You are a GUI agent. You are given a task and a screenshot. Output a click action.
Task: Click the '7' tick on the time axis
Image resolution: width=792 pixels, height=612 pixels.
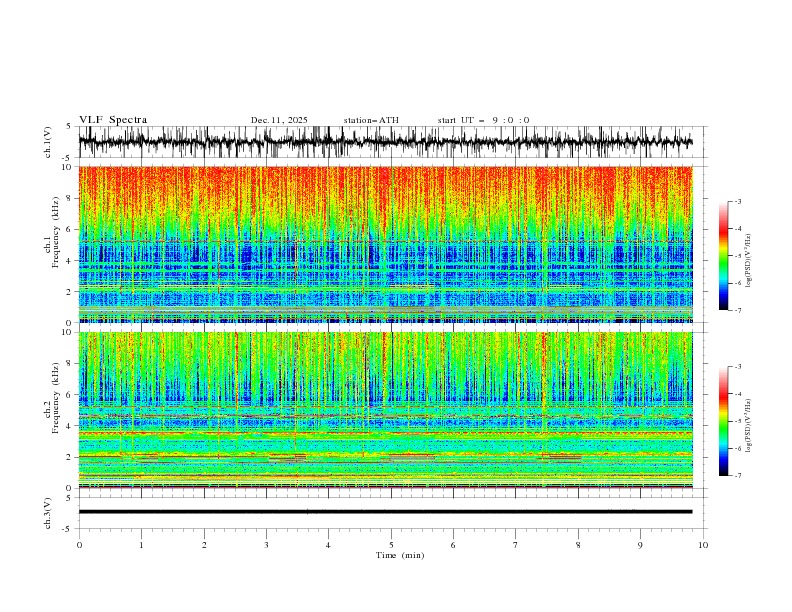click(x=516, y=545)
